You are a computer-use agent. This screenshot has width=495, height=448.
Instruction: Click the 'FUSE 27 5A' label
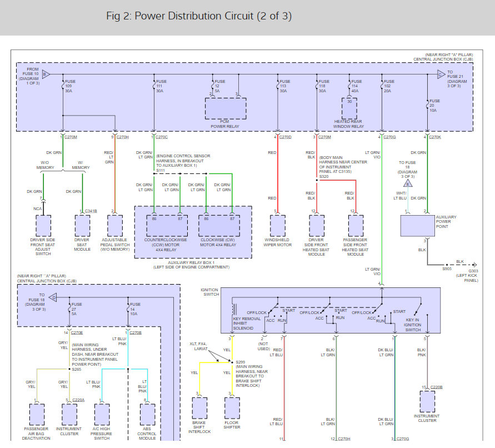77,309
